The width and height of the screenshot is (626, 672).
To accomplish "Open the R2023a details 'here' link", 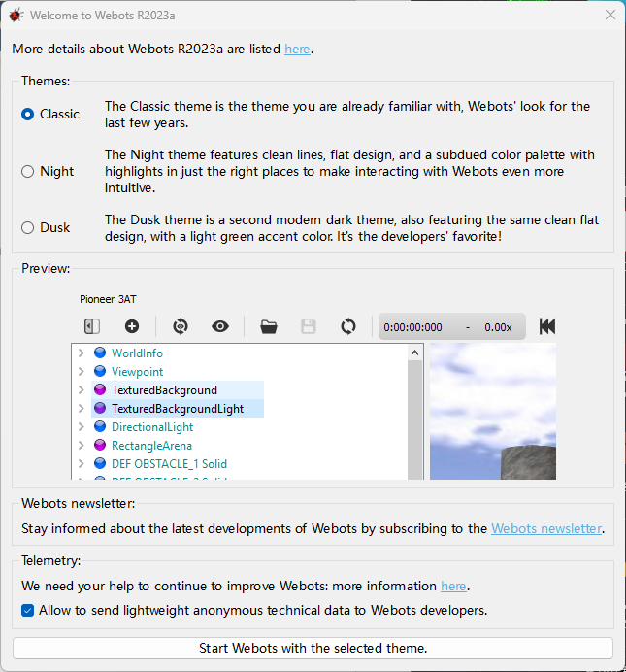I will (x=297, y=50).
